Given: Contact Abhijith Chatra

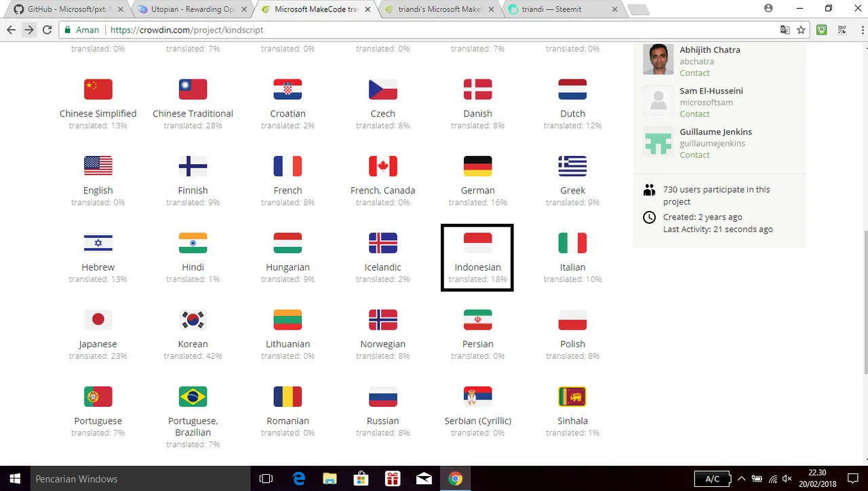Looking at the screenshot, I should coord(694,73).
